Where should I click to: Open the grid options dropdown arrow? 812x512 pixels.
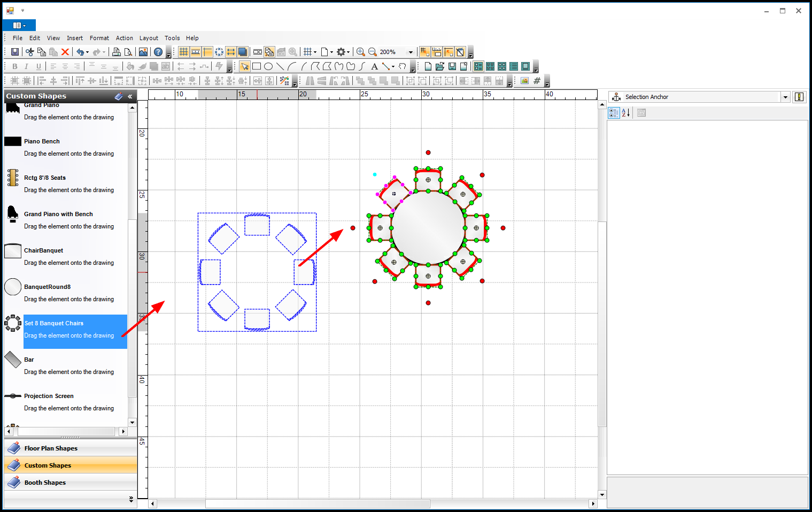coord(315,52)
